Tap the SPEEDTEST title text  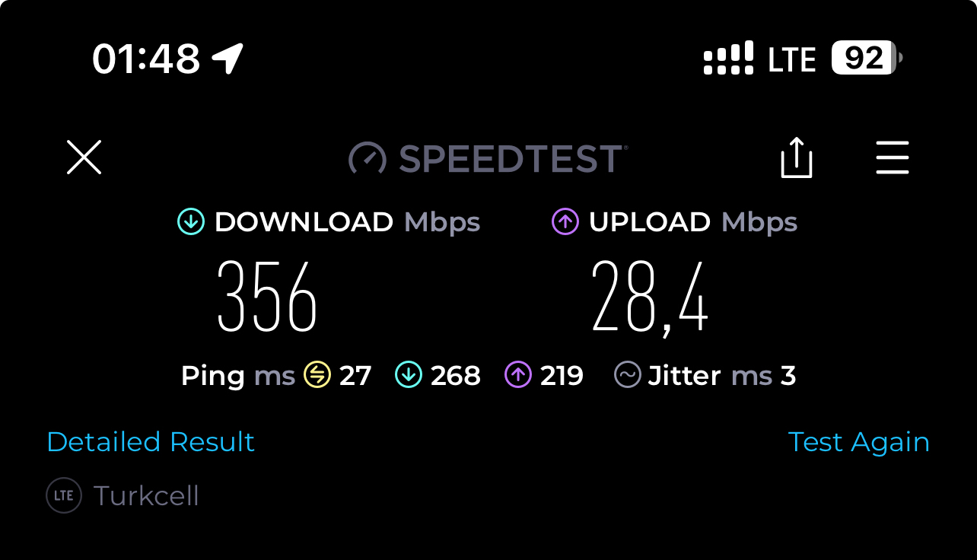tap(513, 158)
